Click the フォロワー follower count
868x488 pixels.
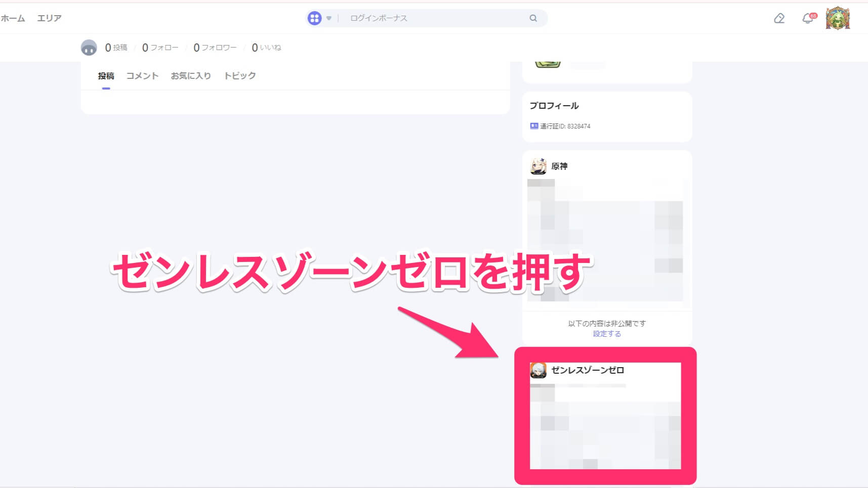tap(215, 47)
